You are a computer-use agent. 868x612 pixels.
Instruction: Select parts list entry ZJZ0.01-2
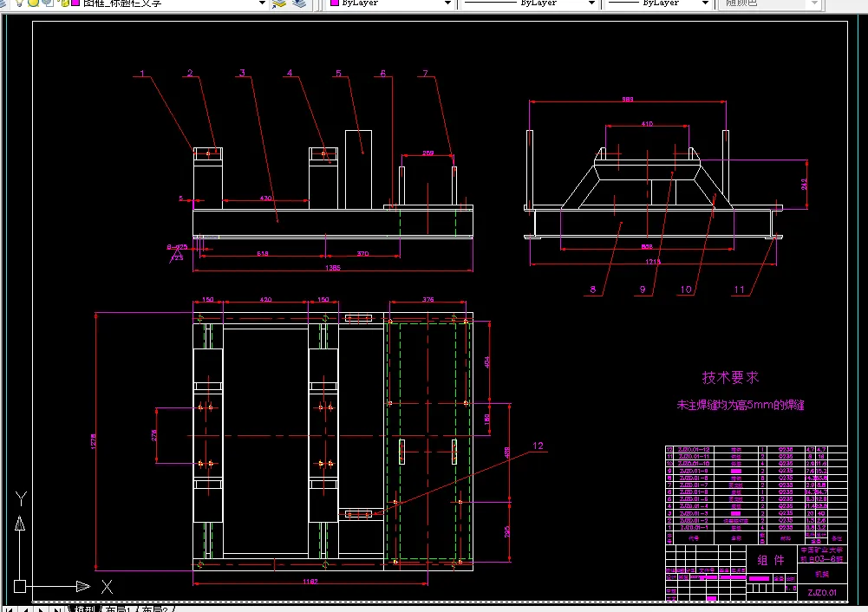tap(694, 520)
